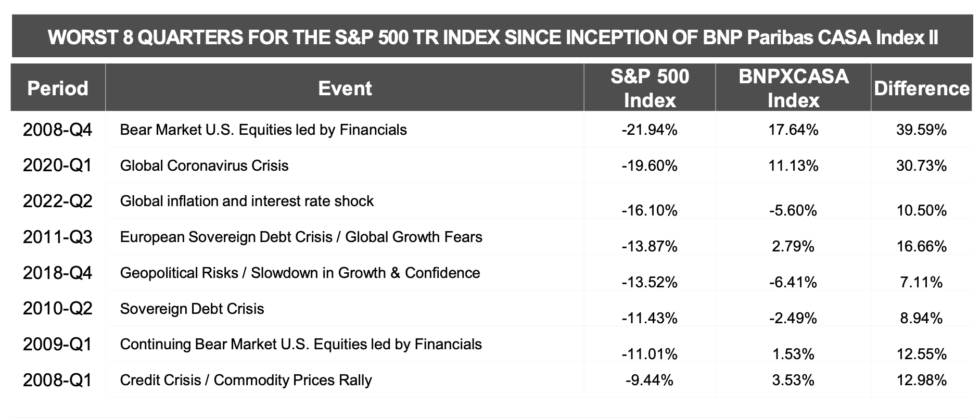Click the 2008-Q4 period cell
Image resolution: width=980 pixels, height=418 pixels.
pyautogui.click(x=58, y=130)
